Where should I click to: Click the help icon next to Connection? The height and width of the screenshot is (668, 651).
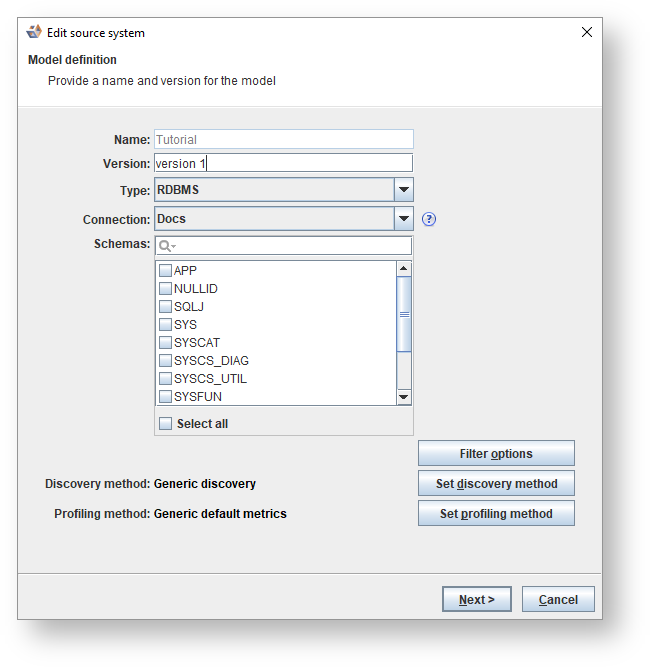430,219
